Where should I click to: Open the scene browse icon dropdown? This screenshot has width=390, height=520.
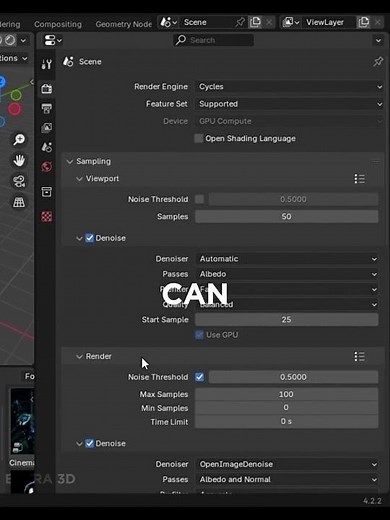point(169,22)
